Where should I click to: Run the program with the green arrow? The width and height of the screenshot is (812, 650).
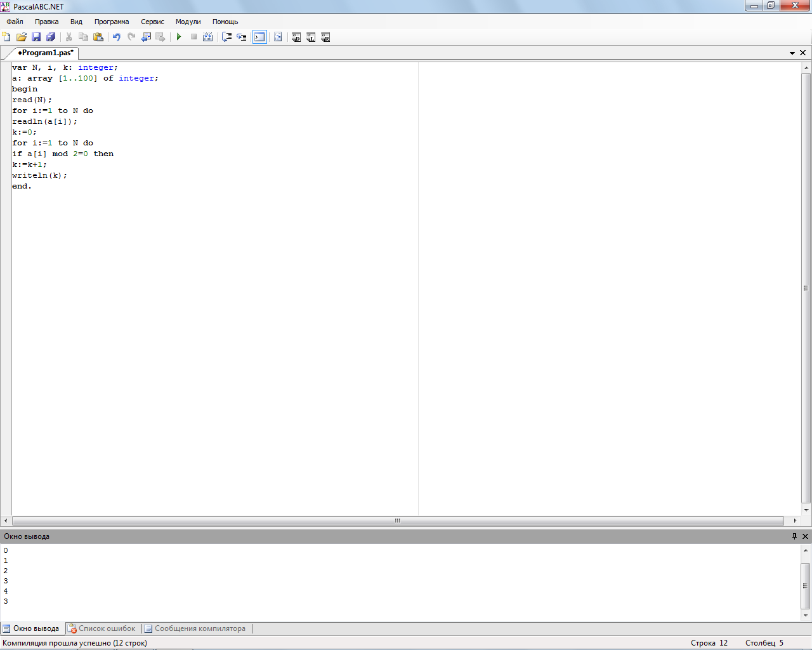tap(179, 37)
